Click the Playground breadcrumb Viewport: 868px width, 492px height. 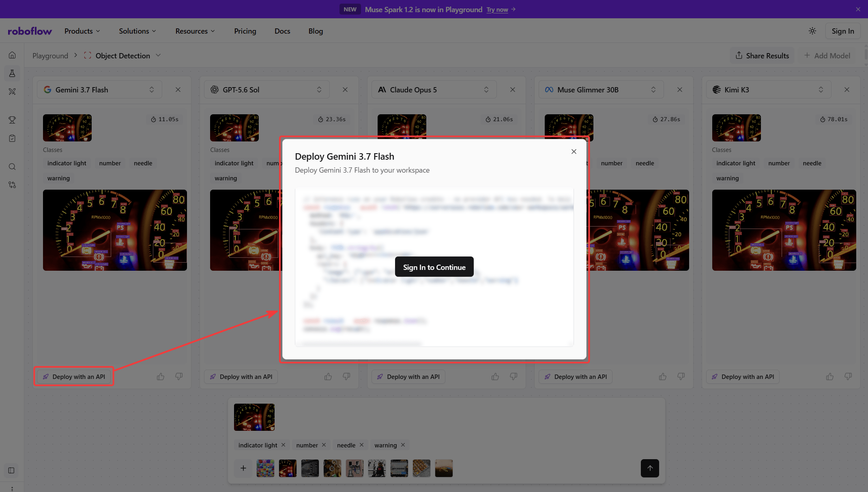(x=50, y=56)
